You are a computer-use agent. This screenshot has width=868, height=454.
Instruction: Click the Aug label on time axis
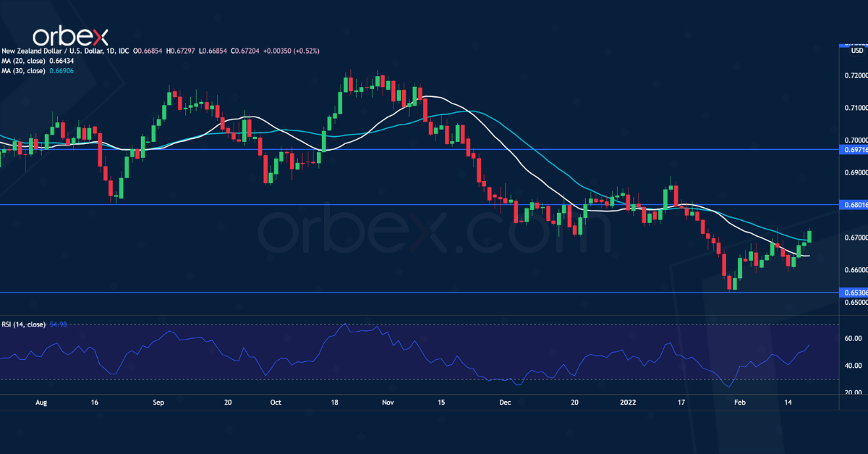41,401
